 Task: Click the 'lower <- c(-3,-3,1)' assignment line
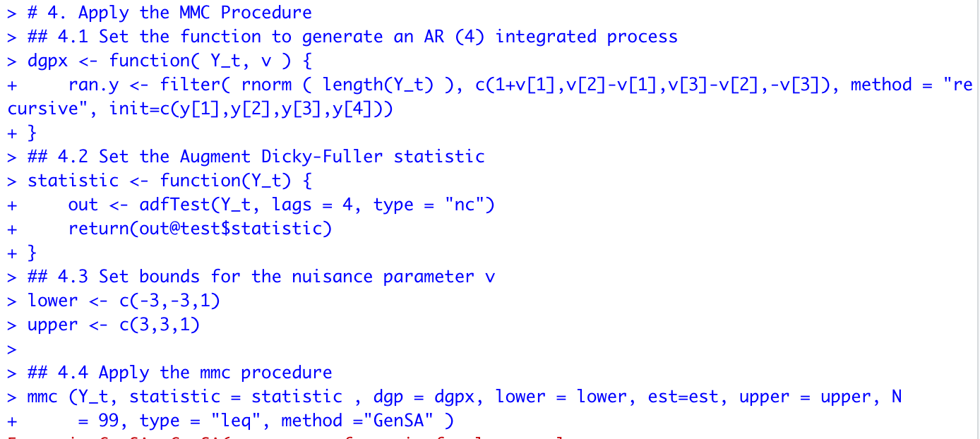(x=124, y=301)
